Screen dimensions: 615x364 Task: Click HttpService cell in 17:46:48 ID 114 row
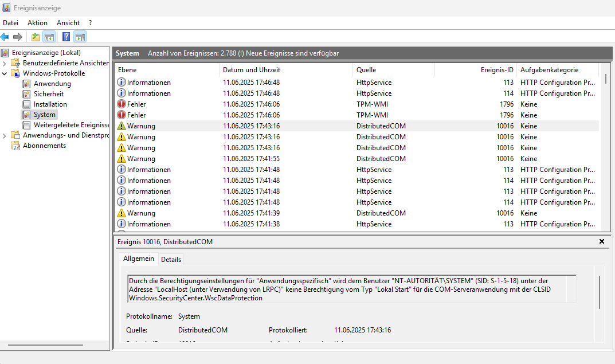click(374, 93)
